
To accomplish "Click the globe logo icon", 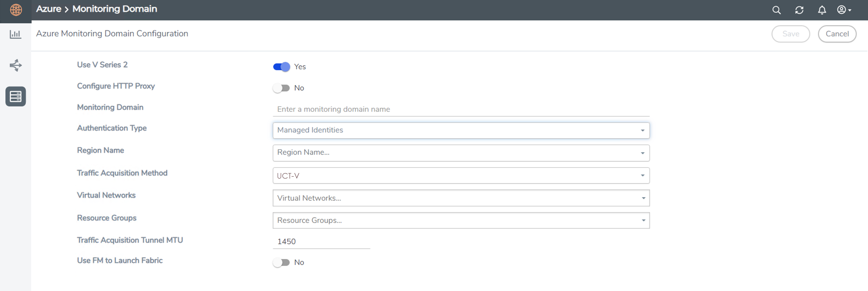I will (16, 10).
